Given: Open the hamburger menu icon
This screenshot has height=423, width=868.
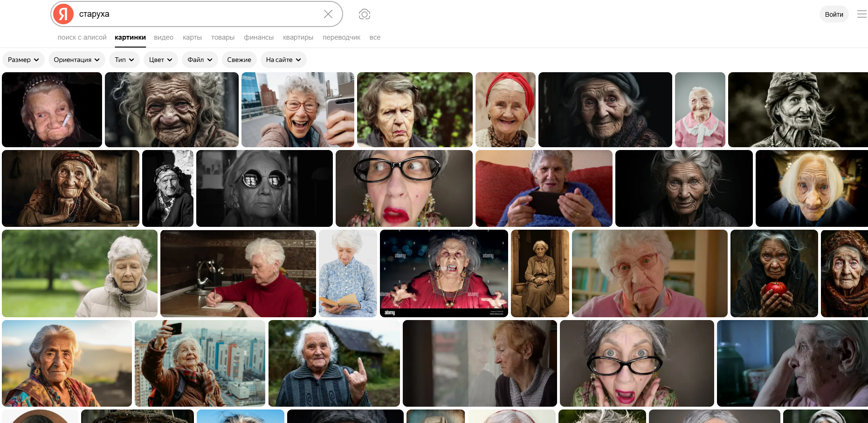Looking at the screenshot, I should tap(861, 14).
